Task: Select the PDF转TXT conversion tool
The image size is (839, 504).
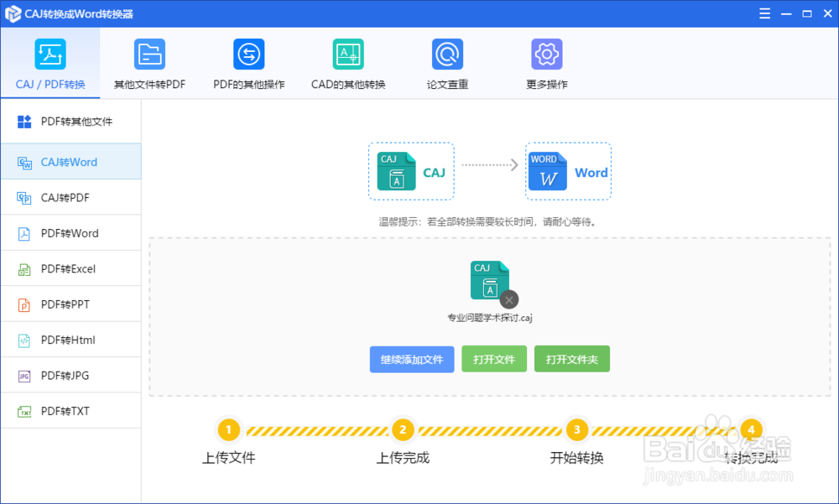Action: 70,410
